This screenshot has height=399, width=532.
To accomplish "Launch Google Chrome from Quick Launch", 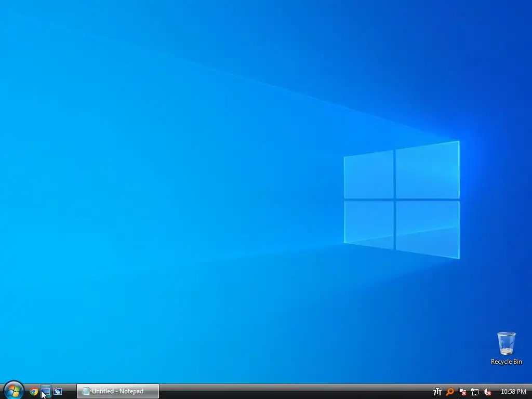I will click(34, 392).
